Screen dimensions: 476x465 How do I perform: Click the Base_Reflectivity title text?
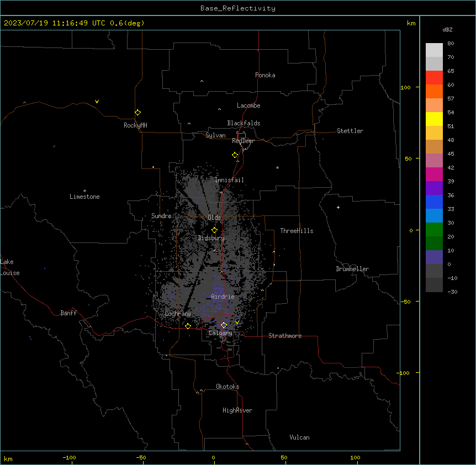(237, 8)
